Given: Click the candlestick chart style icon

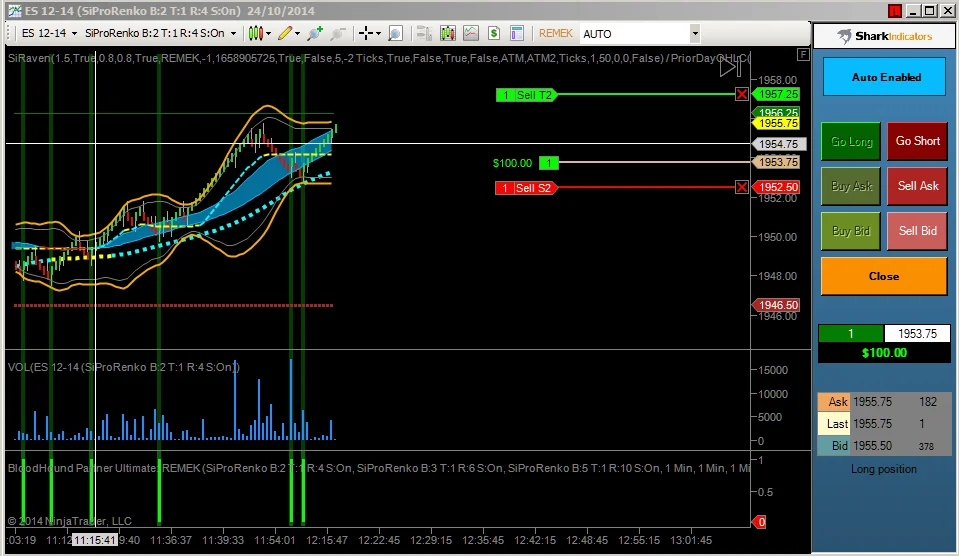Looking at the screenshot, I should tap(256, 33).
